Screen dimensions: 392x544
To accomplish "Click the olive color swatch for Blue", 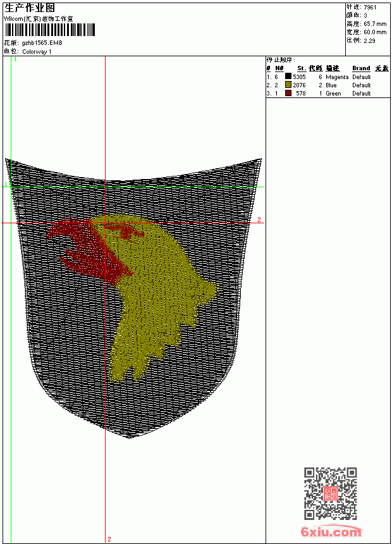I will tap(288, 85).
